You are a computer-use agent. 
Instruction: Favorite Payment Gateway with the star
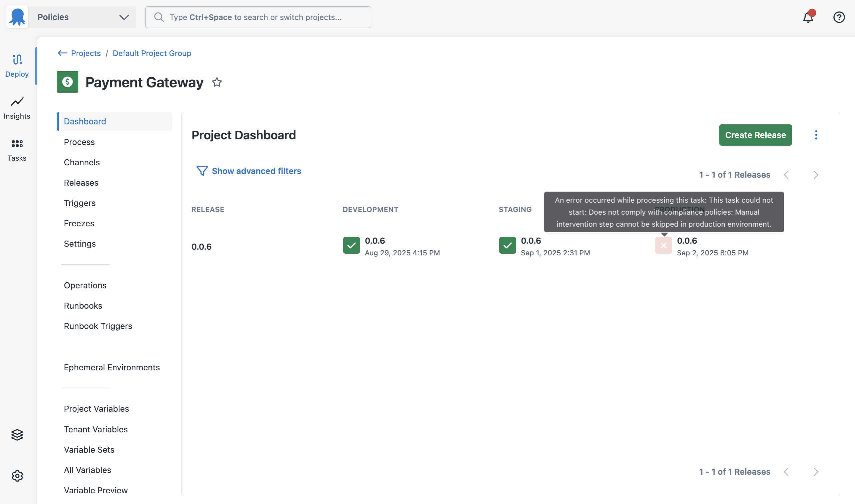tap(217, 82)
